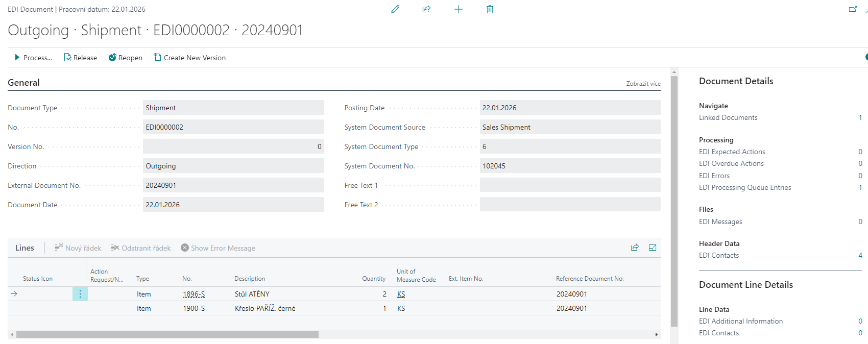Open EDI Processing Queue Entries link
Screen dimensions: 868x344
coord(745,187)
